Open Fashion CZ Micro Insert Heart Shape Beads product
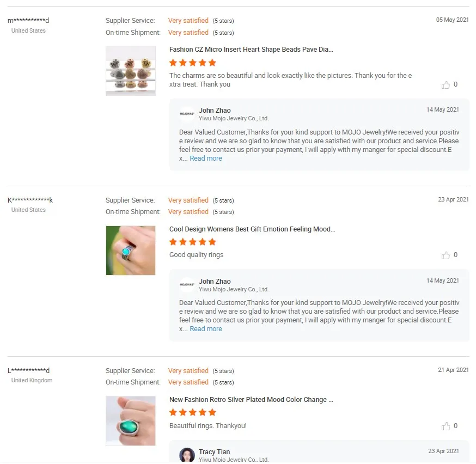 (251, 50)
